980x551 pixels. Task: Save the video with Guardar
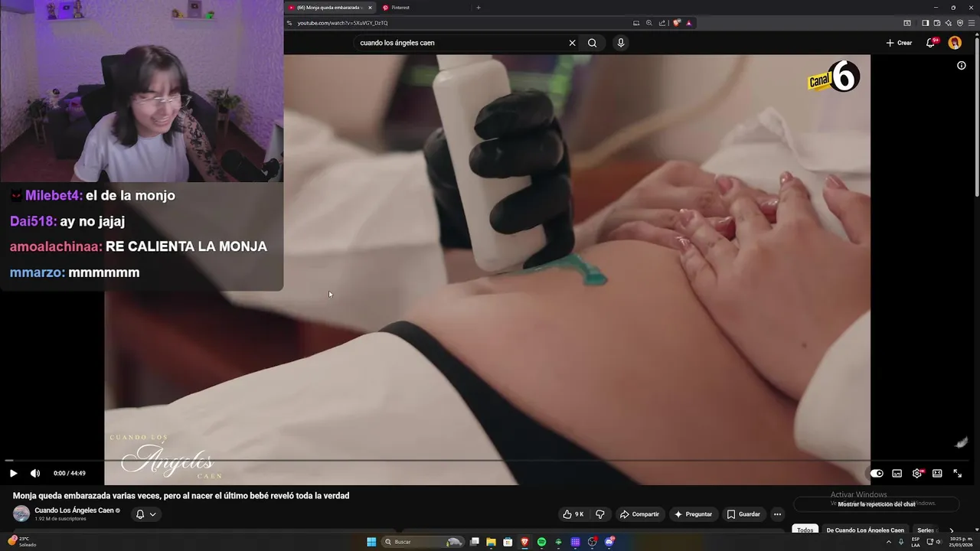[743, 514]
